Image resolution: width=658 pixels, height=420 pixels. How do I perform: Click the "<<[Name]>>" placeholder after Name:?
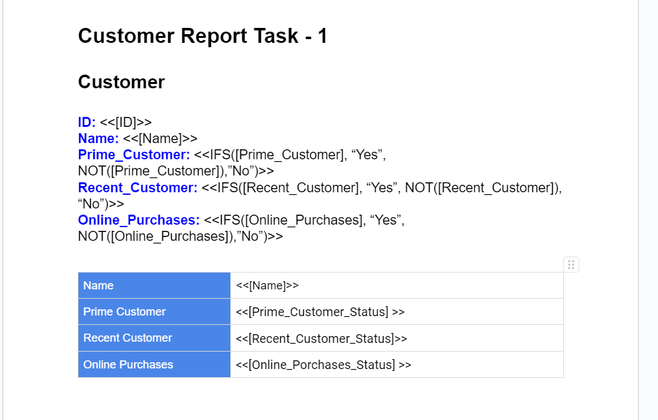[x=160, y=138]
